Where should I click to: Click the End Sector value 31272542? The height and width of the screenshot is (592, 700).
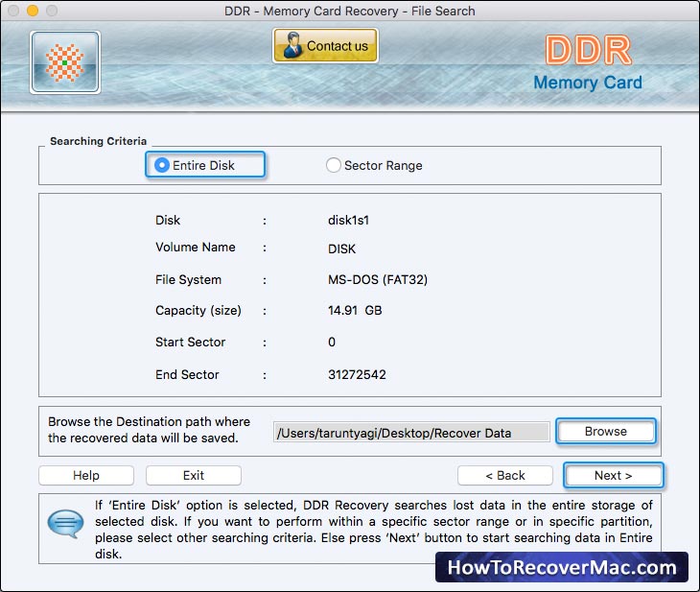click(357, 374)
